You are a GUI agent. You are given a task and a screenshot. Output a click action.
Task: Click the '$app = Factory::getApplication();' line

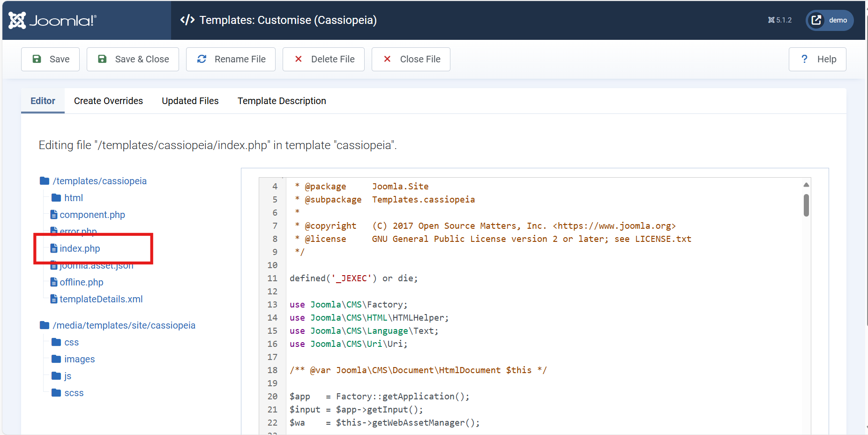point(380,397)
